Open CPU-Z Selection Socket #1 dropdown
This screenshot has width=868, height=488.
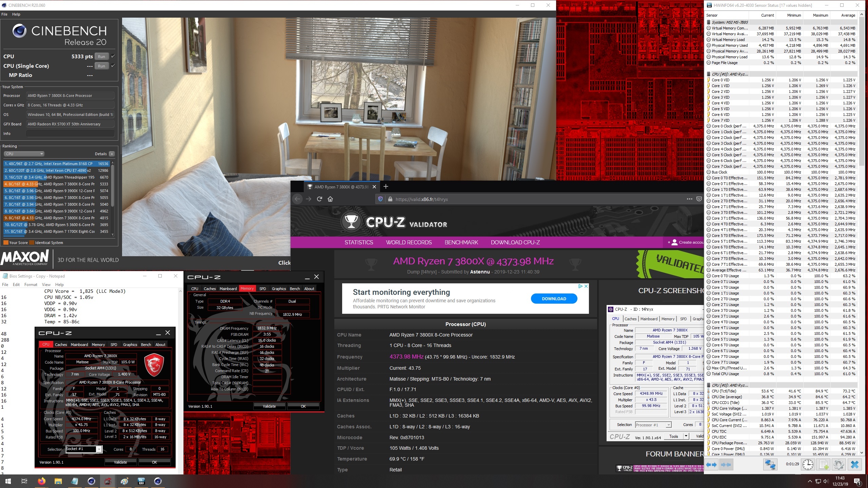pos(99,449)
